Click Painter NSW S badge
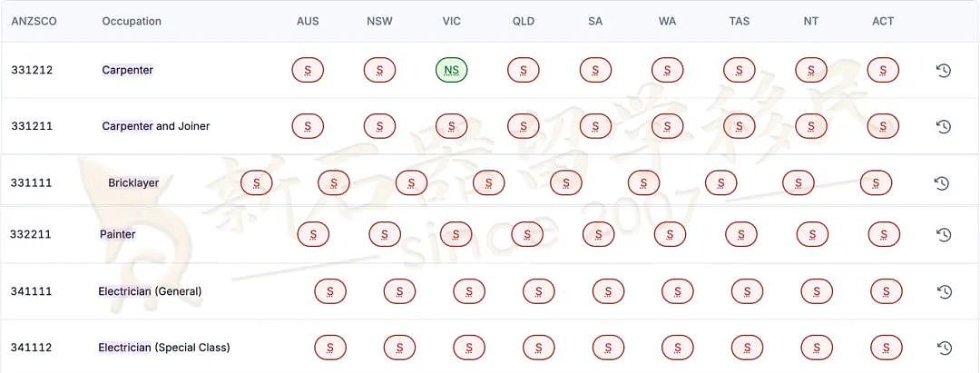980x373 pixels. (385, 234)
